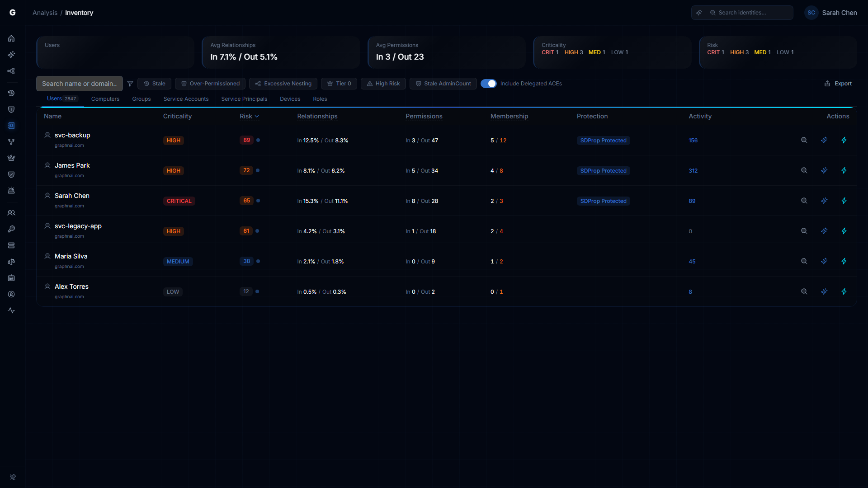Open Sarah Chen's activity count link

(x=692, y=201)
